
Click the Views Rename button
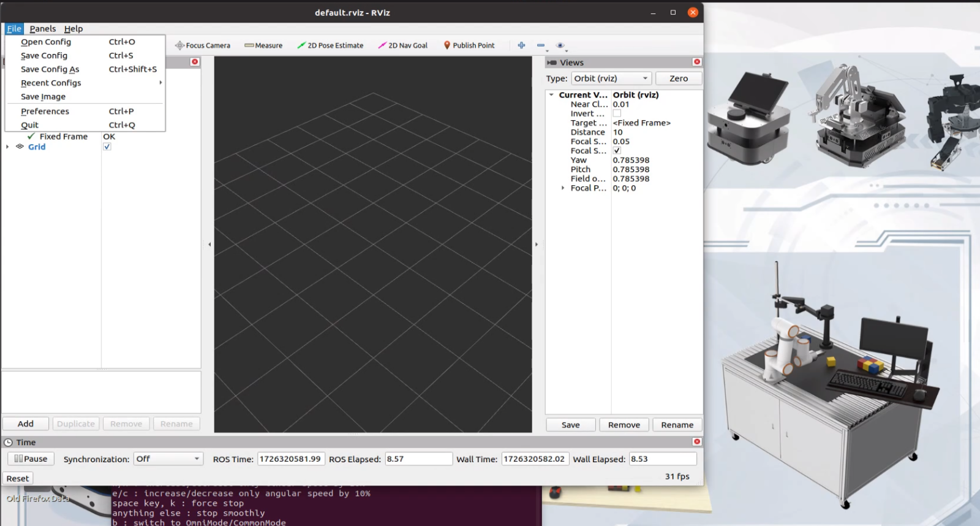pyautogui.click(x=677, y=425)
